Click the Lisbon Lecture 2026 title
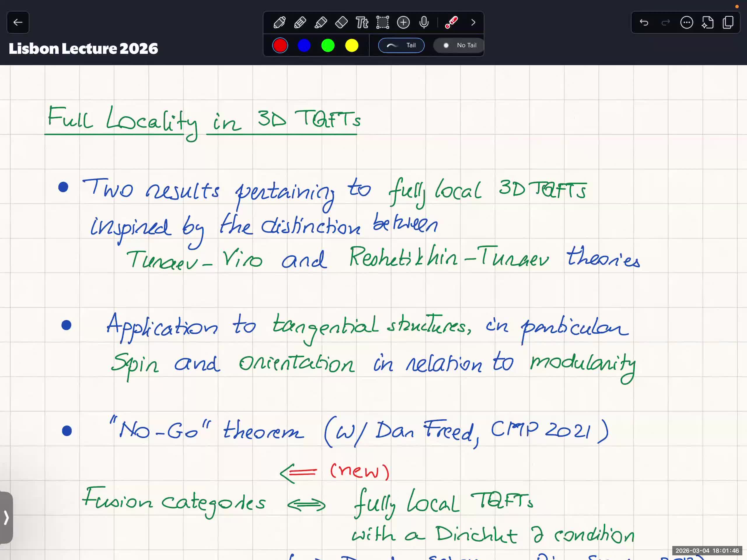Screen dimensions: 747x560 click(x=83, y=49)
